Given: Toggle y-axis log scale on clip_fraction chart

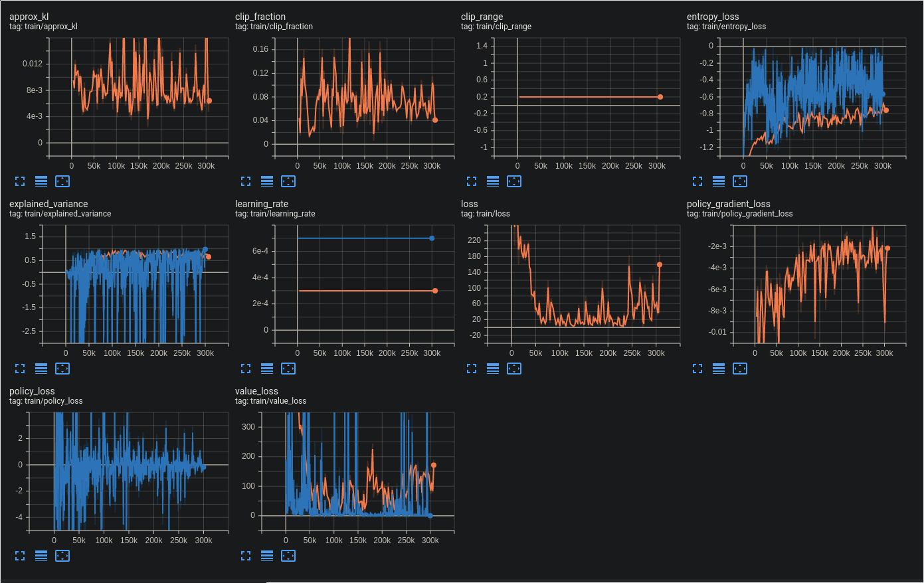Looking at the screenshot, I should [267, 181].
